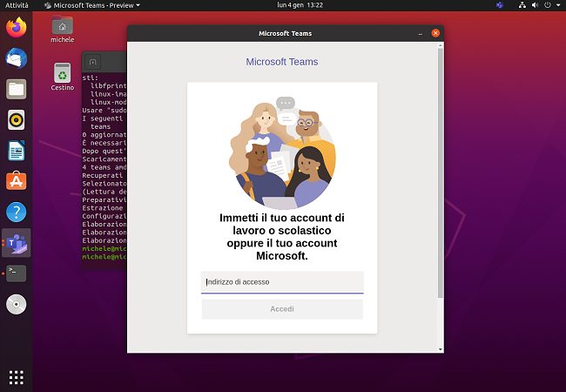This screenshot has width=566, height=392.
Task: Open Microsoft Teams - Preview app menu
Action: (x=91, y=5)
